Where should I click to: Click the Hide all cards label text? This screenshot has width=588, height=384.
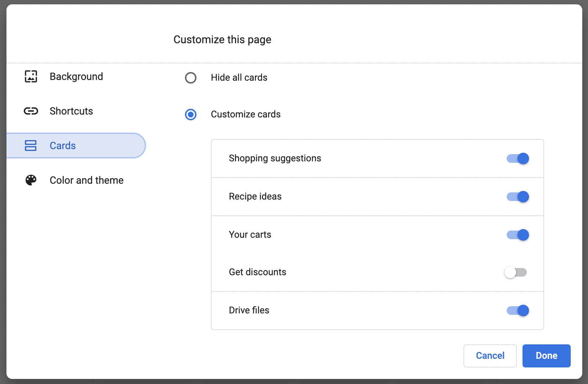[x=239, y=77]
